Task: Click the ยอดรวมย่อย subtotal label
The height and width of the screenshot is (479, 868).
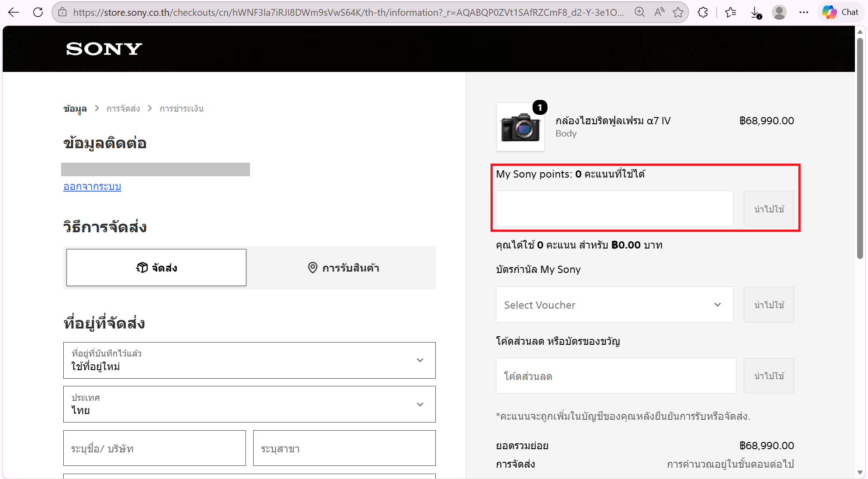Action: [522, 446]
